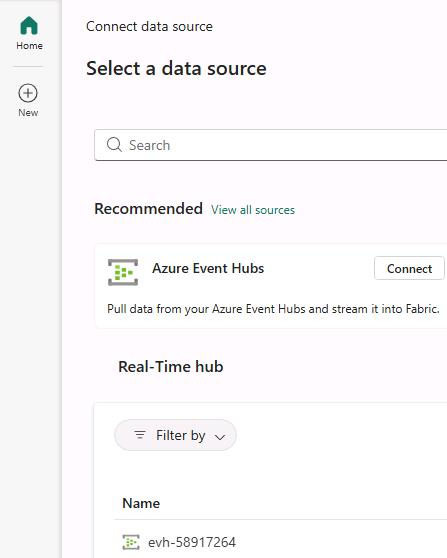
Task: Click the magnifier icon in the search box
Action: pyautogui.click(x=115, y=145)
